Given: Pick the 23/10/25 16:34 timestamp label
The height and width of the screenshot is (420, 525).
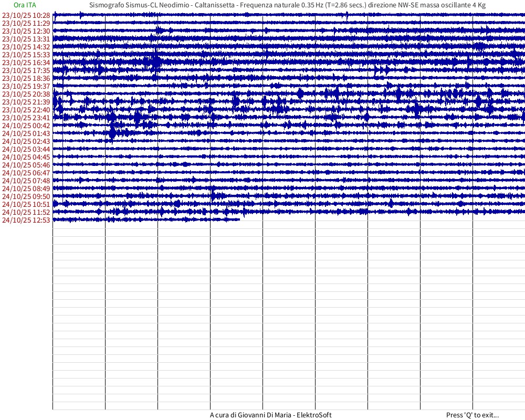Looking at the screenshot, I should (x=26, y=62).
